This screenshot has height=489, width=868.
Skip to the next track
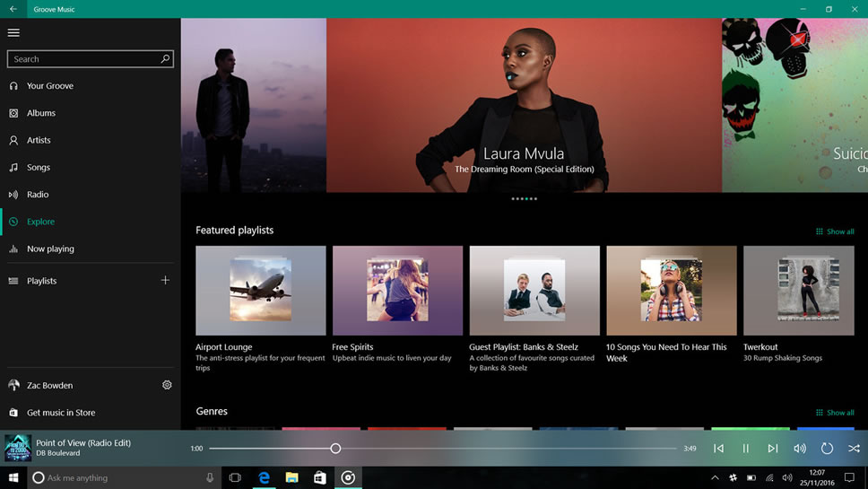772,449
